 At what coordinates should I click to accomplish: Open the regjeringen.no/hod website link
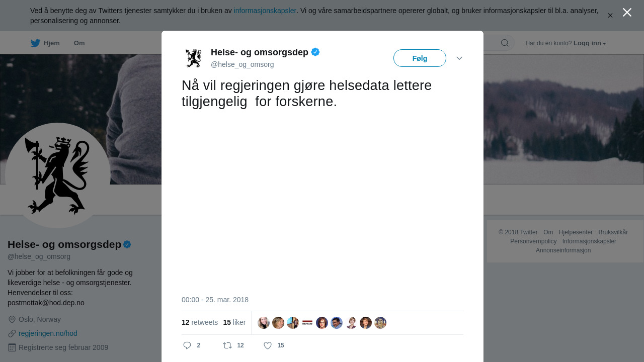pyautogui.click(x=48, y=333)
